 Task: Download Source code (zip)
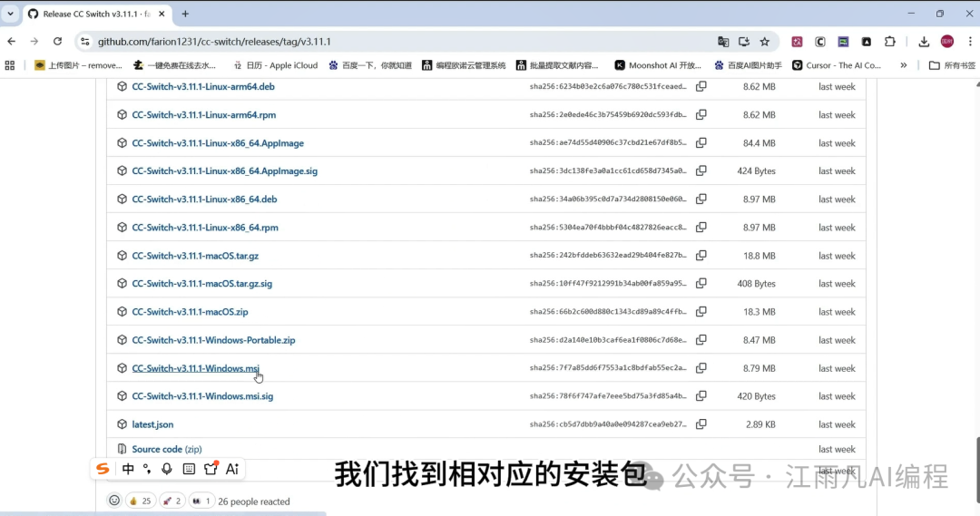point(166,449)
